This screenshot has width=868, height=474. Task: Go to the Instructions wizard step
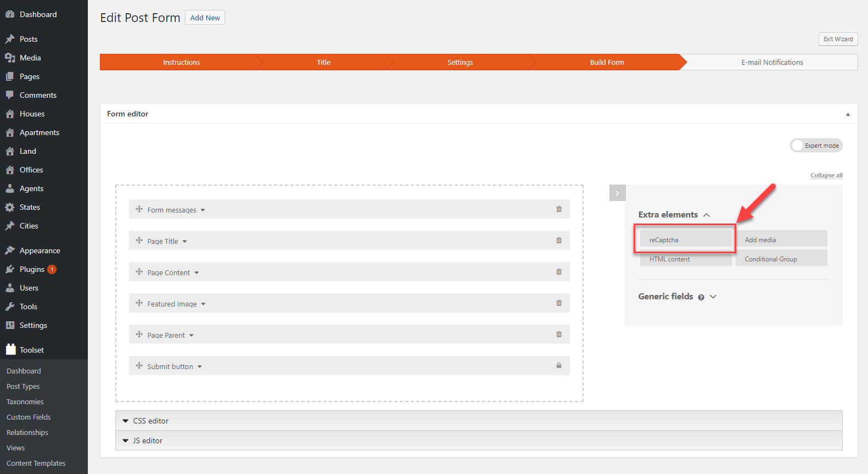pos(181,62)
